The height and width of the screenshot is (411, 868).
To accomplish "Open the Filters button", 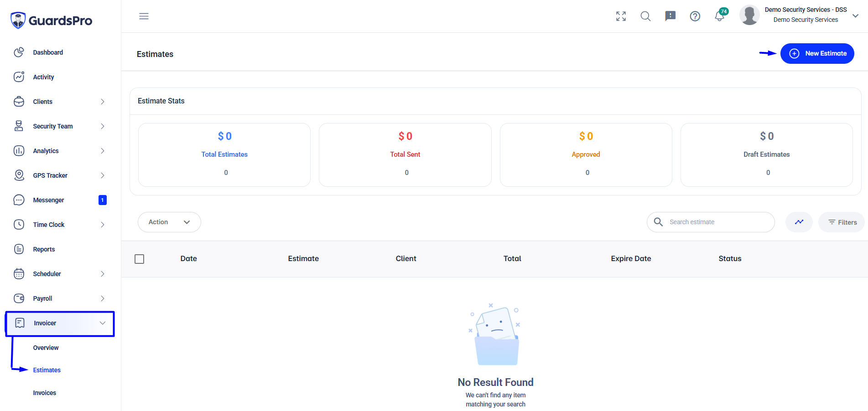I will (842, 222).
